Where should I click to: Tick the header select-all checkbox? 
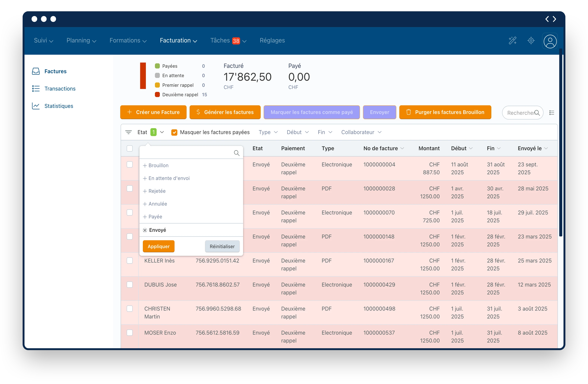[130, 148]
